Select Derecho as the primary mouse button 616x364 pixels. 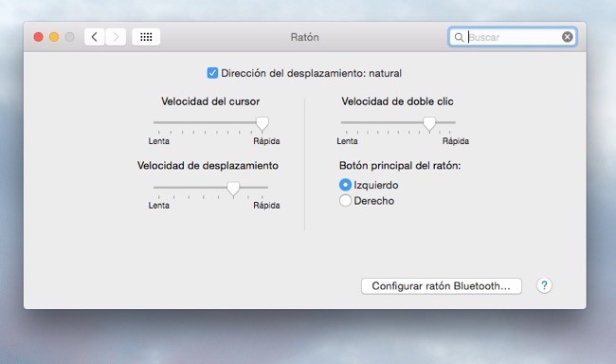(345, 200)
